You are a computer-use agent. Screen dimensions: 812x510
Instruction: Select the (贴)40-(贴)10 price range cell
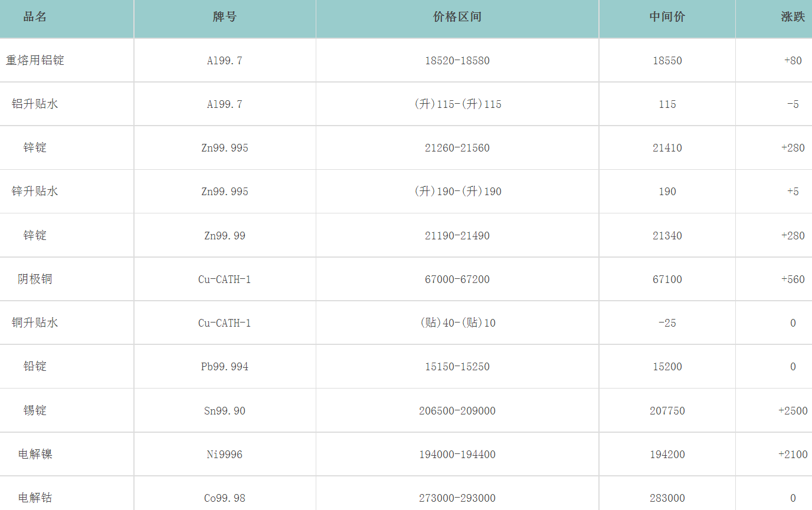tap(457, 323)
